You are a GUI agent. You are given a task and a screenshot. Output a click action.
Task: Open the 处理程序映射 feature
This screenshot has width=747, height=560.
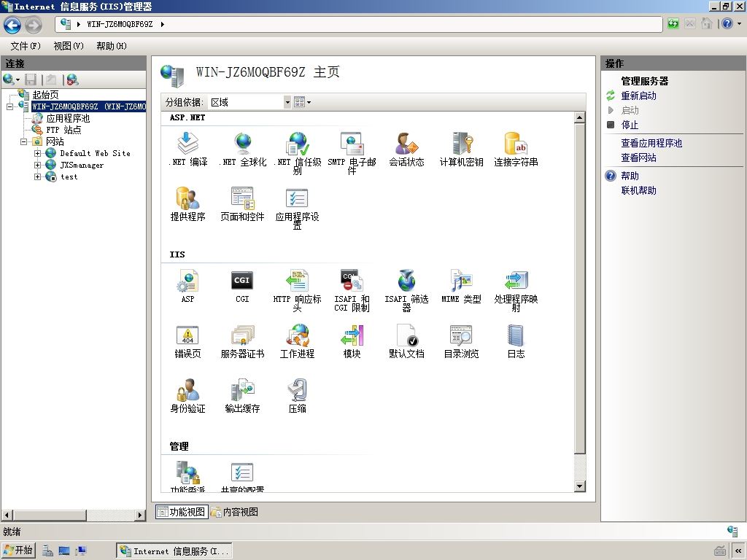[516, 290]
